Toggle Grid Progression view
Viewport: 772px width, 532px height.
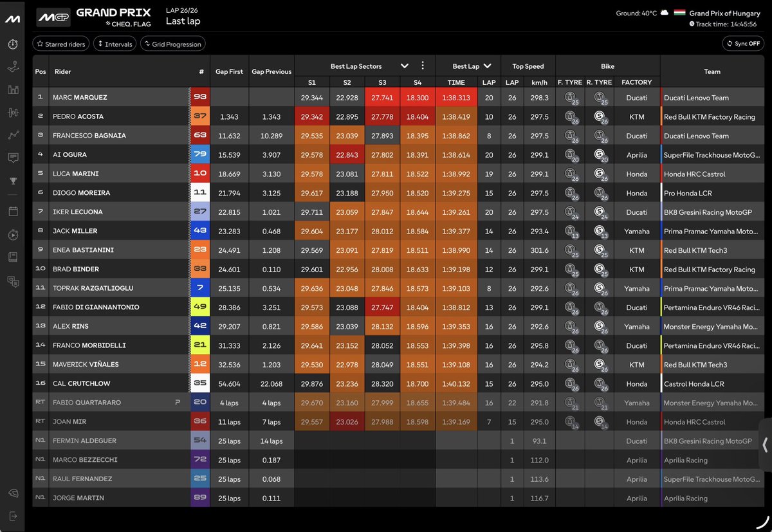(172, 44)
